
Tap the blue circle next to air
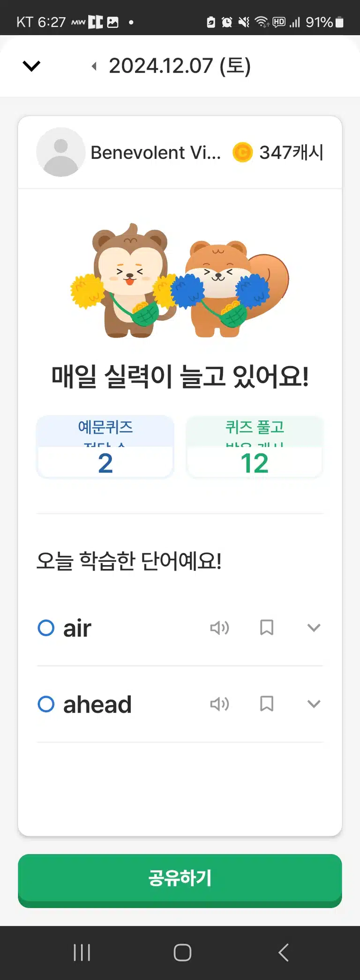[x=46, y=628]
